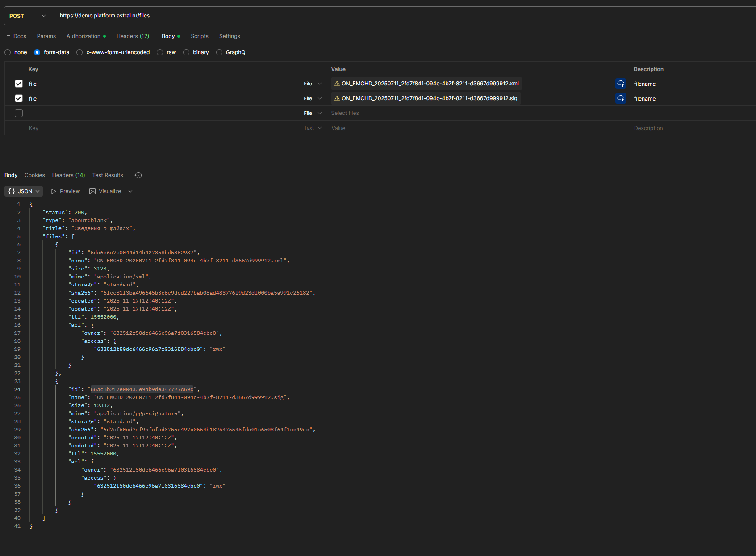Open the response Cookies tab
Viewport: 756px width, 556px height.
click(35, 175)
